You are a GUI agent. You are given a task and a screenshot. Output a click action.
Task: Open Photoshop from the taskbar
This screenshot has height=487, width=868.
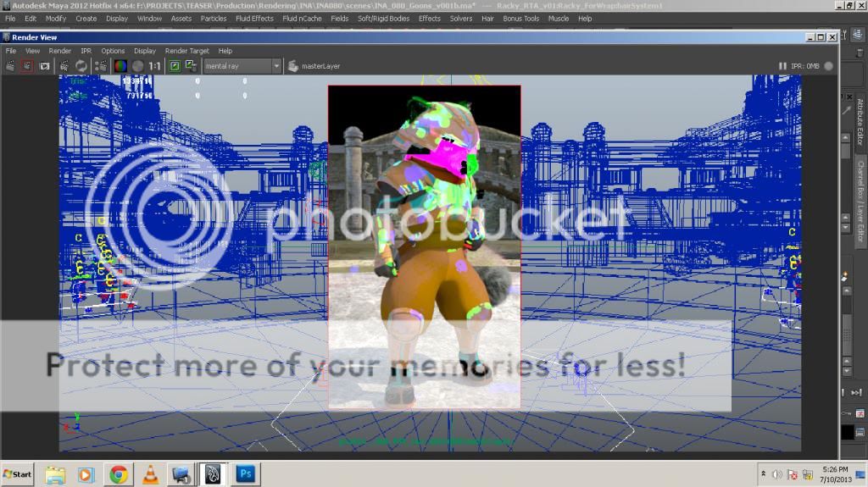tap(245, 473)
